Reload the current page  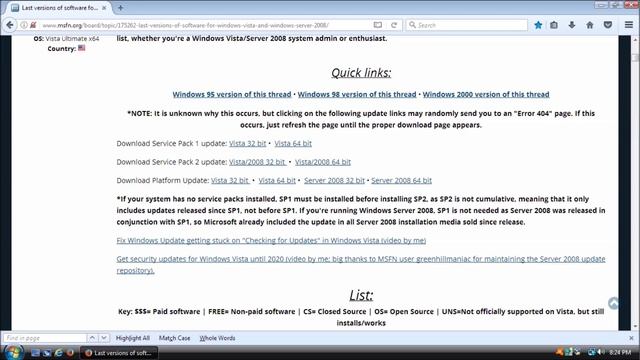394,25
